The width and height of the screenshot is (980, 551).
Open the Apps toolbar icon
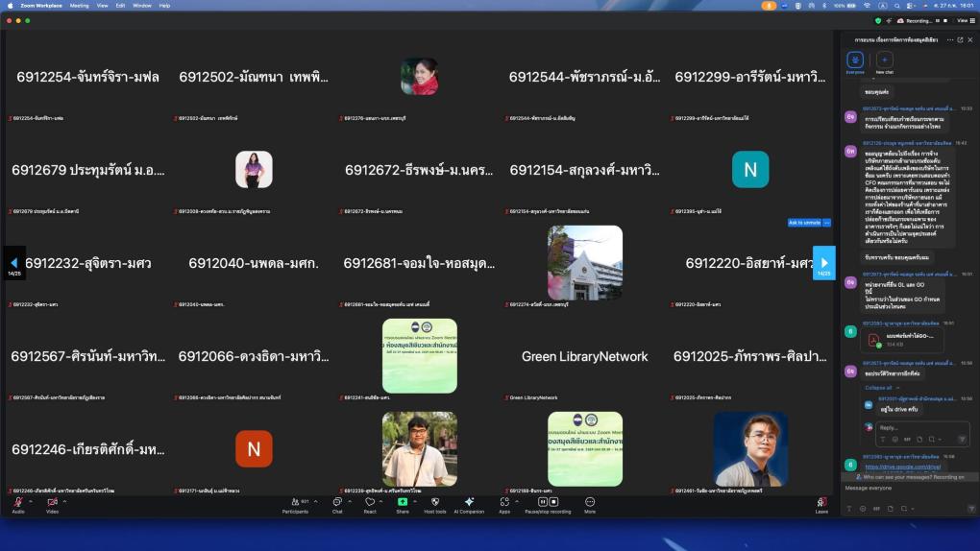click(x=503, y=503)
